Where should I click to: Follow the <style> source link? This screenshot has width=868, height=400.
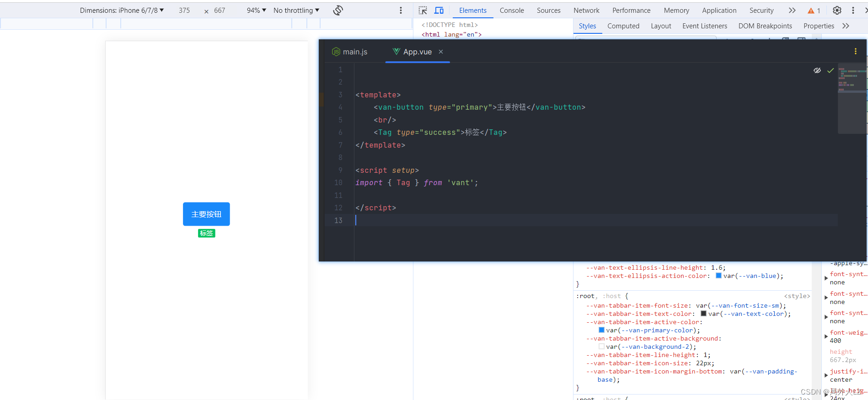pos(797,296)
